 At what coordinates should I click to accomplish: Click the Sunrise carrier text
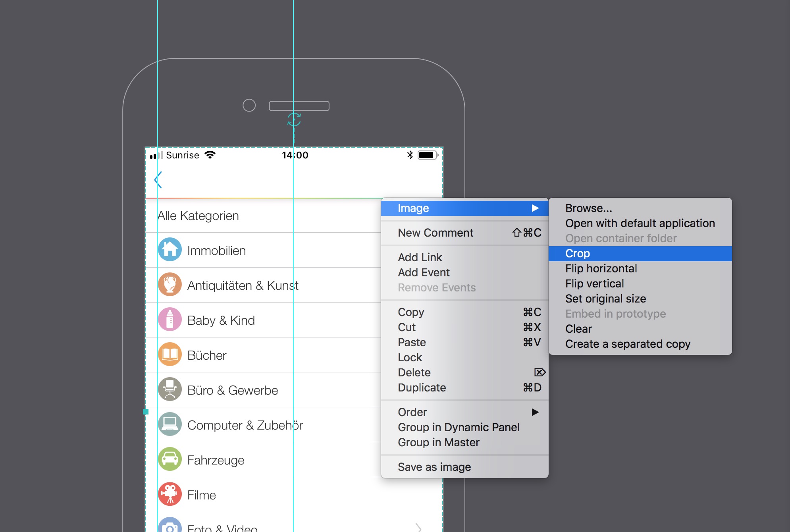[x=183, y=155]
